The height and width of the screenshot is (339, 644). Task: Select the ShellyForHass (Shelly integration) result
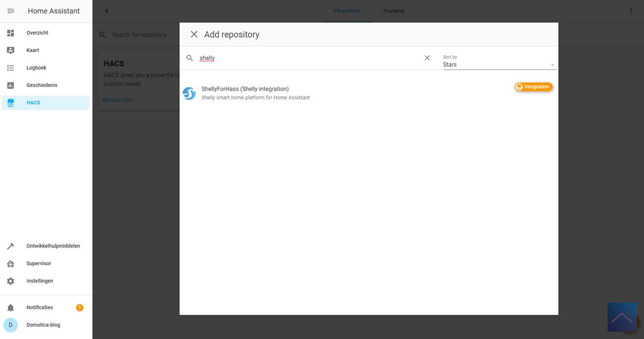click(369, 93)
